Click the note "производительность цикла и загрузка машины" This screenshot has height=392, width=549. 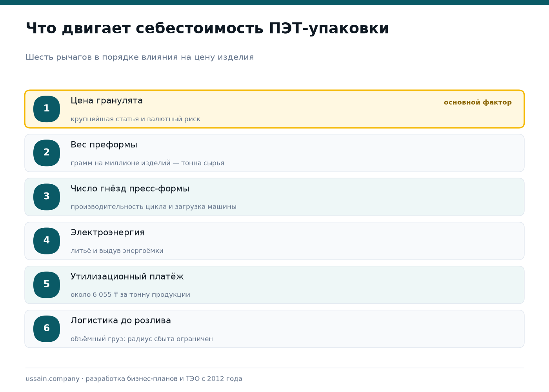tap(153, 207)
